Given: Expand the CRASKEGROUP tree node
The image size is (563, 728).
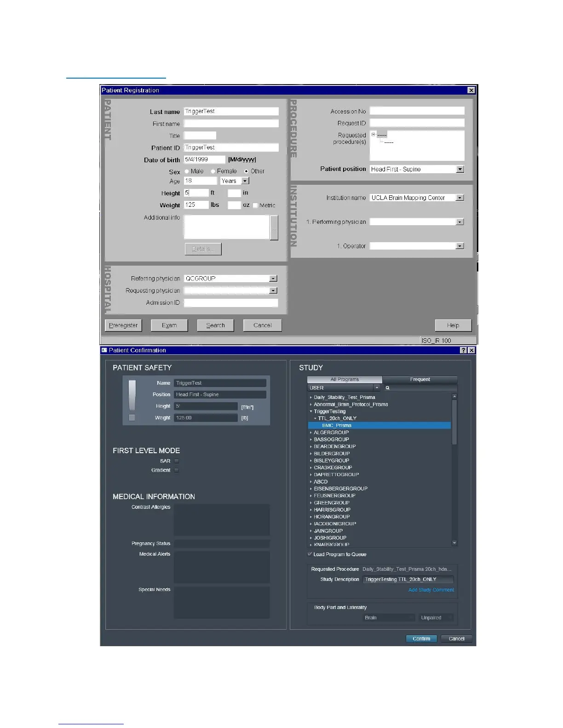Looking at the screenshot, I should tap(311, 467).
